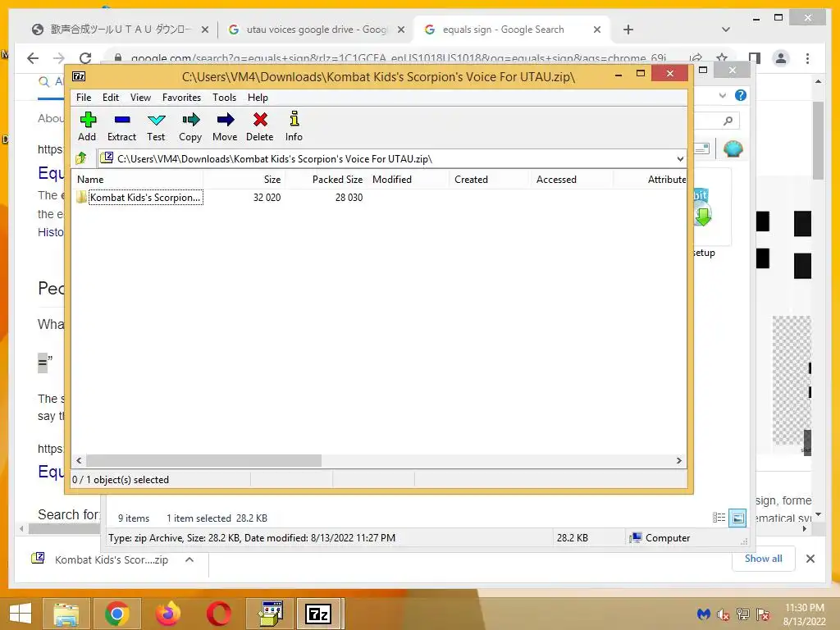This screenshot has height=630, width=840.
Task: Expand the Explorer ribbon chevron
Action: tap(722, 95)
